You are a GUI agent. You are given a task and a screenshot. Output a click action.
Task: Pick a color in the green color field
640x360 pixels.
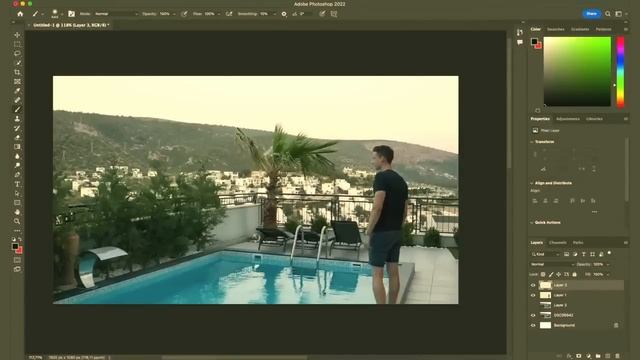[577, 71]
